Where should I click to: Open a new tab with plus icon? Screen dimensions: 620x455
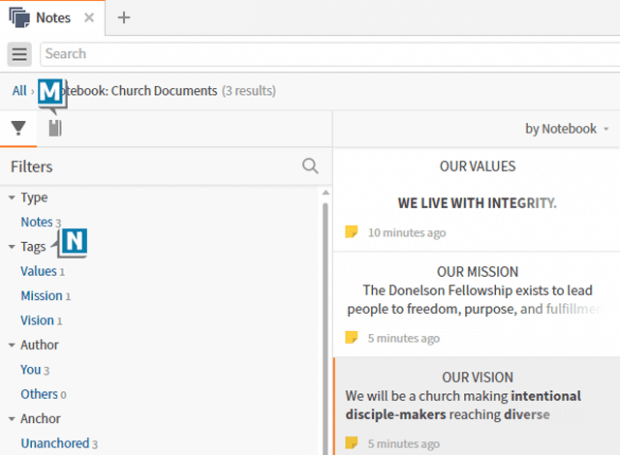[x=124, y=17]
